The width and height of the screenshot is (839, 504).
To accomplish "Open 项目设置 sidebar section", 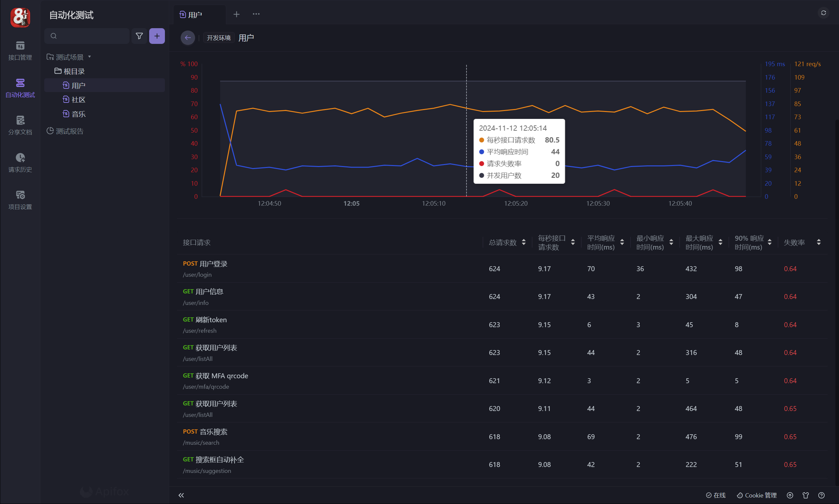I will (20, 200).
